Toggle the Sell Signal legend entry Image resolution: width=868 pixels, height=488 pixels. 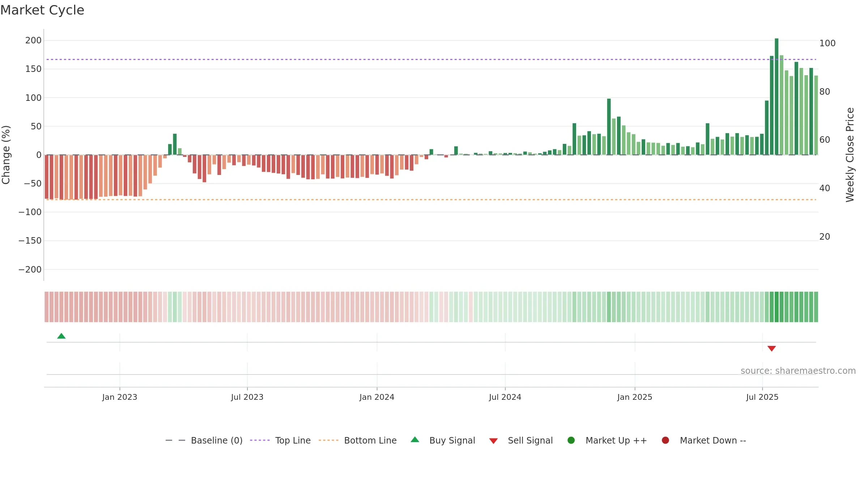[x=521, y=440]
